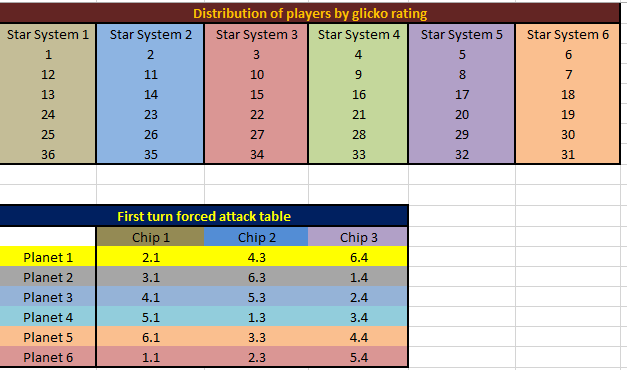Viewport: 627px width, 370px height.
Task: Select the Star System 4 header cell
Action: [358, 34]
